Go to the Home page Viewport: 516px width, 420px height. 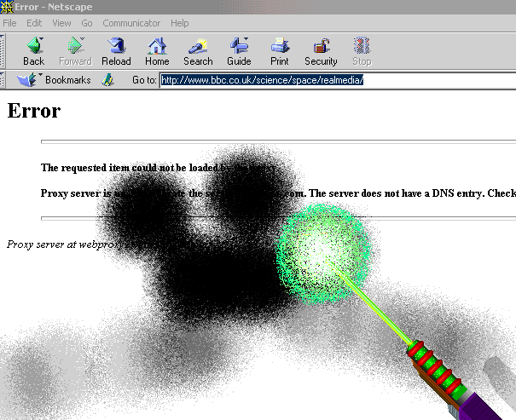pos(157,51)
